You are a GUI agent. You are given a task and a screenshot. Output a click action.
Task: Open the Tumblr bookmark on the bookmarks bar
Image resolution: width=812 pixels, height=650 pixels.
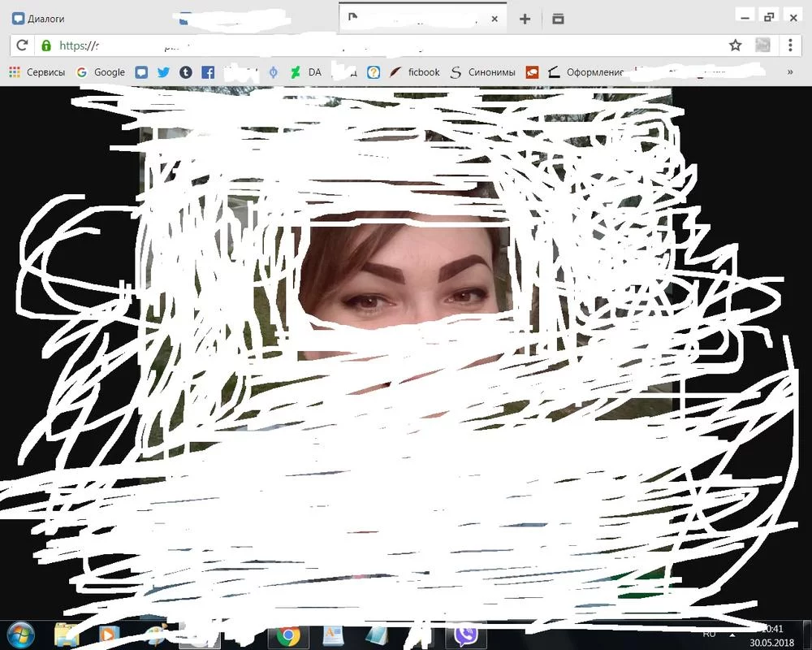(185, 71)
